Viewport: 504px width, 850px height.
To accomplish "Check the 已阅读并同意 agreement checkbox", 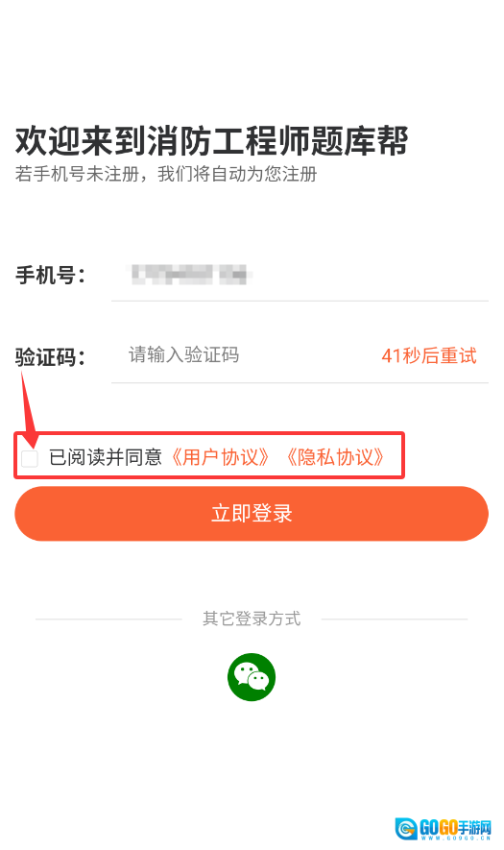I will click(29, 458).
